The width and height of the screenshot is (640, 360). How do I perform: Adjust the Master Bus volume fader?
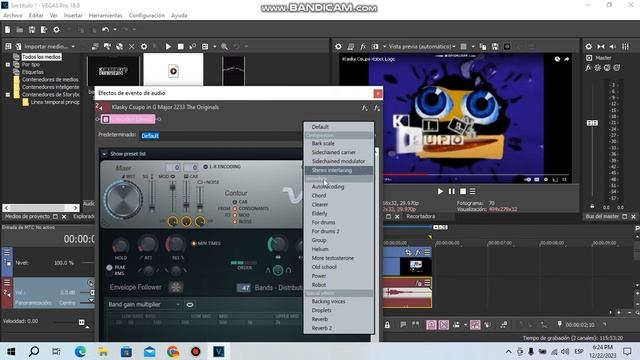point(592,123)
